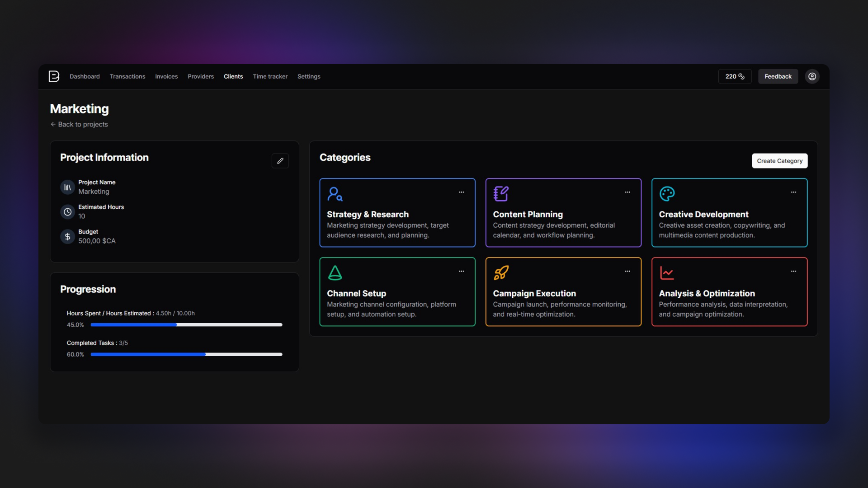Open the user account profile icon
The image size is (868, 488).
[812, 76]
